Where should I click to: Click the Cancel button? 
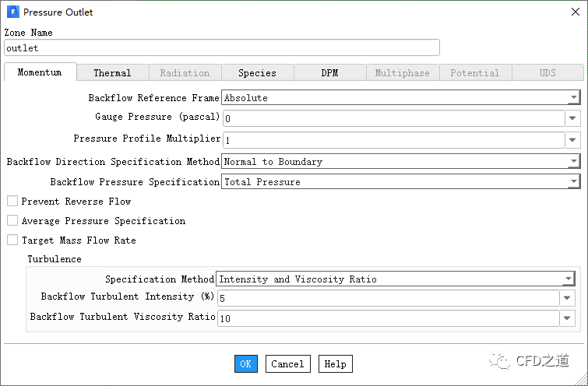click(x=287, y=363)
